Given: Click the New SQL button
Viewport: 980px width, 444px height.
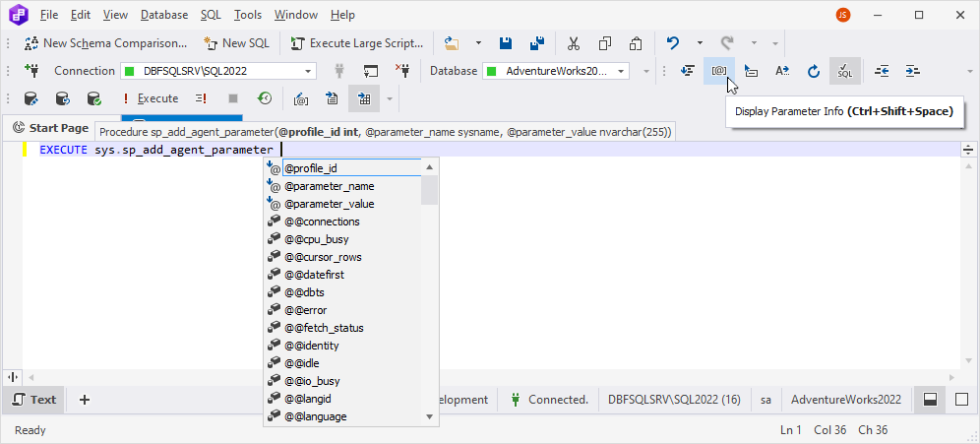Looking at the screenshot, I should pos(237,43).
